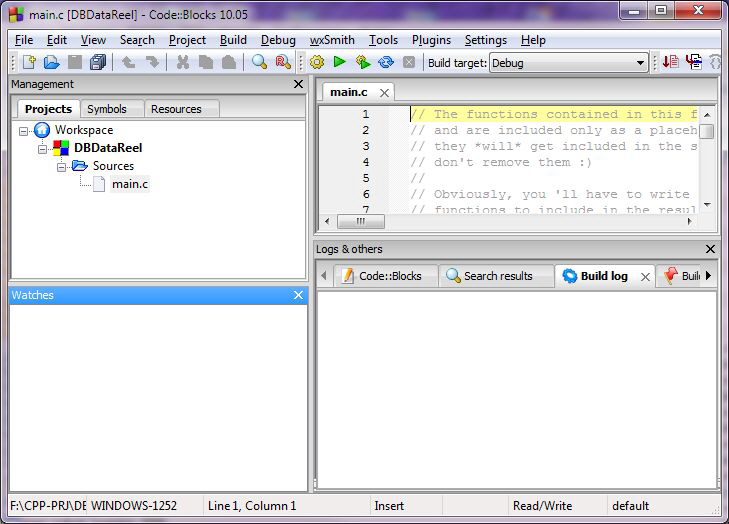Open the Plugins menu
The width and height of the screenshot is (729, 524).
coord(431,40)
